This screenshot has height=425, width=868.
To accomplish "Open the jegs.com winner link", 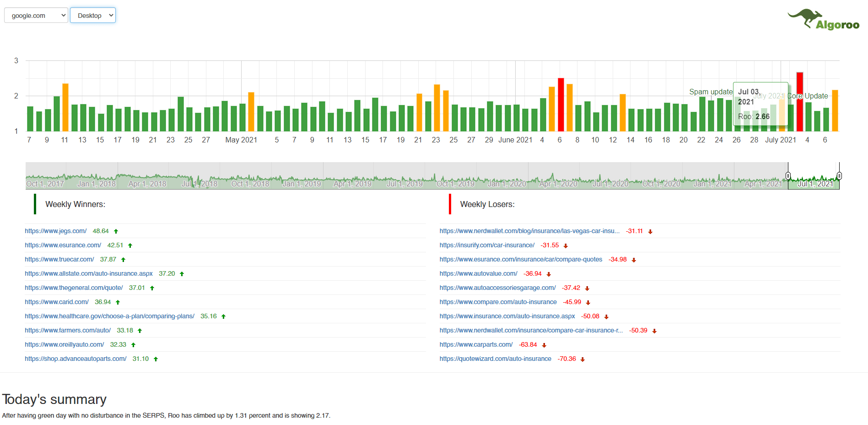I will 56,231.
